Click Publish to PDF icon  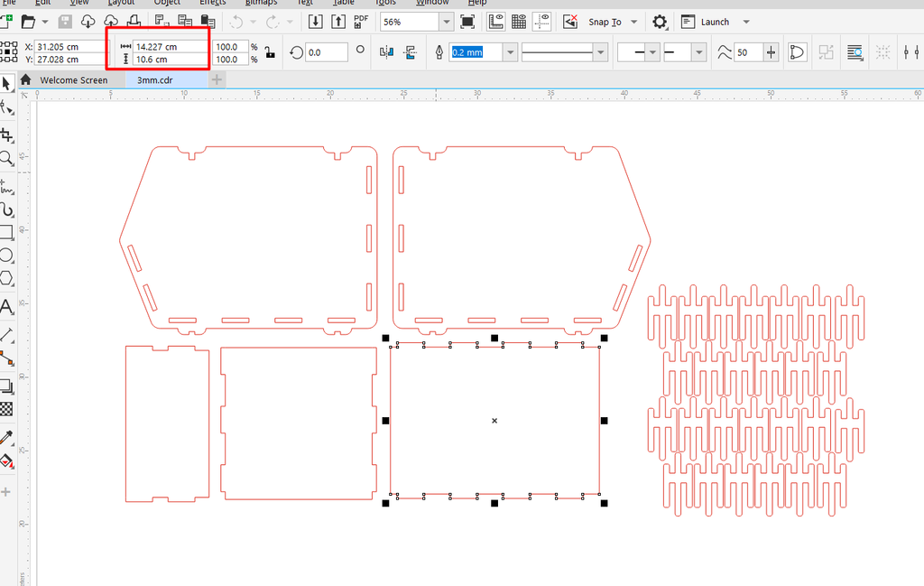coord(361,22)
